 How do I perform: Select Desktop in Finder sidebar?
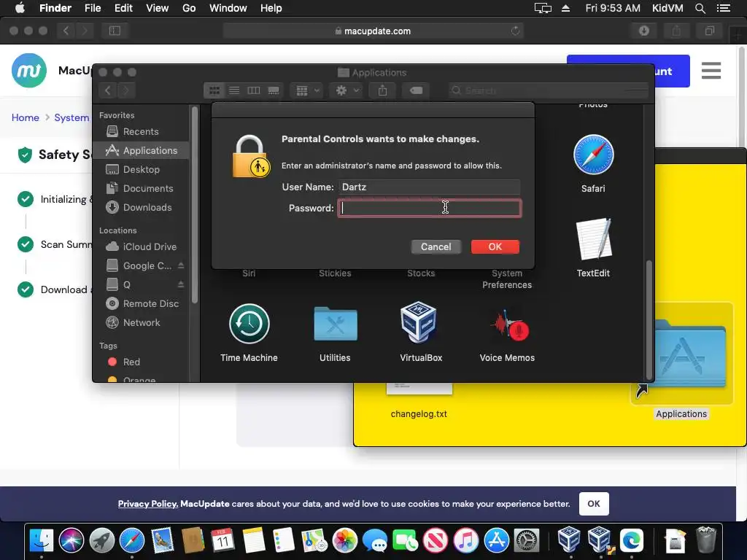pyautogui.click(x=141, y=169)
